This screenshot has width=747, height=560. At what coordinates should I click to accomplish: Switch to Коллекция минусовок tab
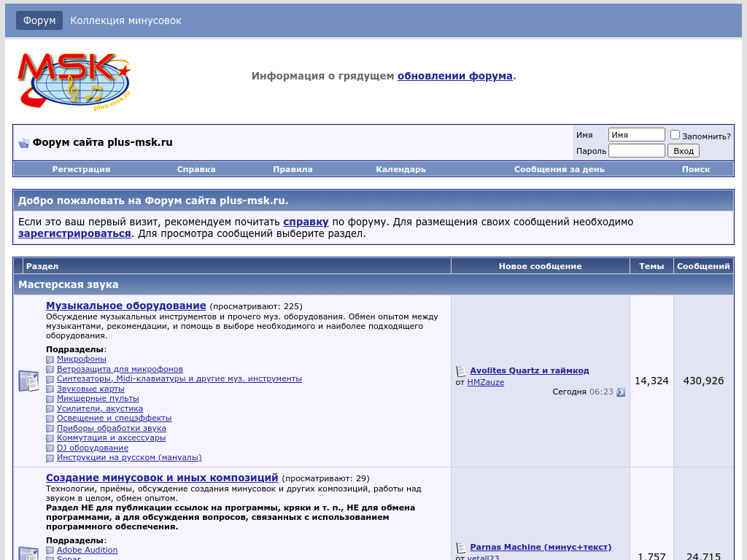125,20
